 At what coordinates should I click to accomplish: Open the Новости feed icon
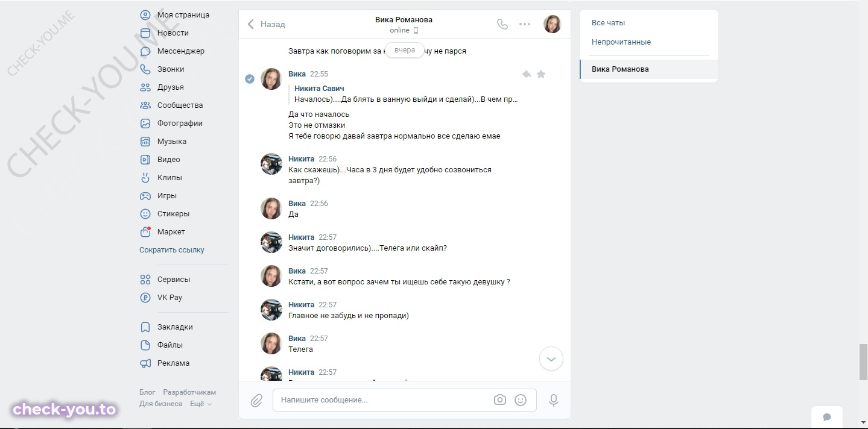[145, 33]
